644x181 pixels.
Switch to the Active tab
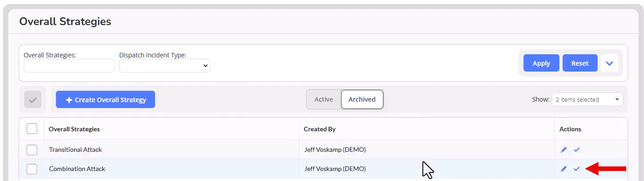tap(324, 99)
